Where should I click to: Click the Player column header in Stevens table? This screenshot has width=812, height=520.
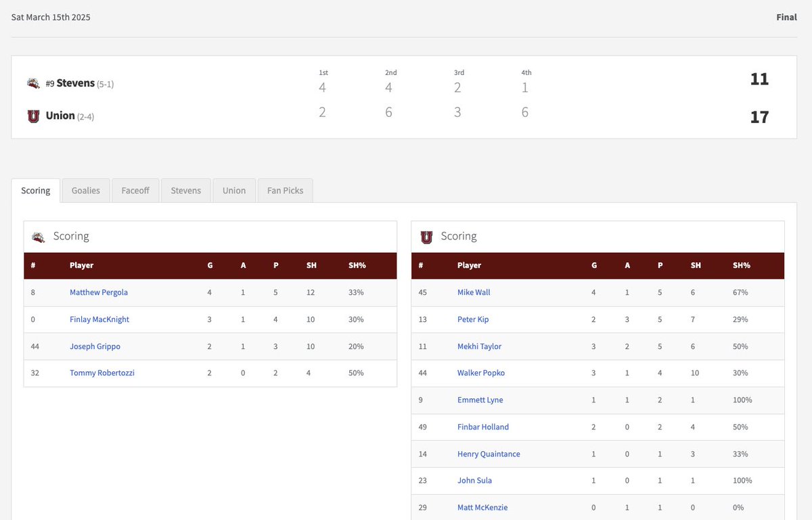(81, 266)
